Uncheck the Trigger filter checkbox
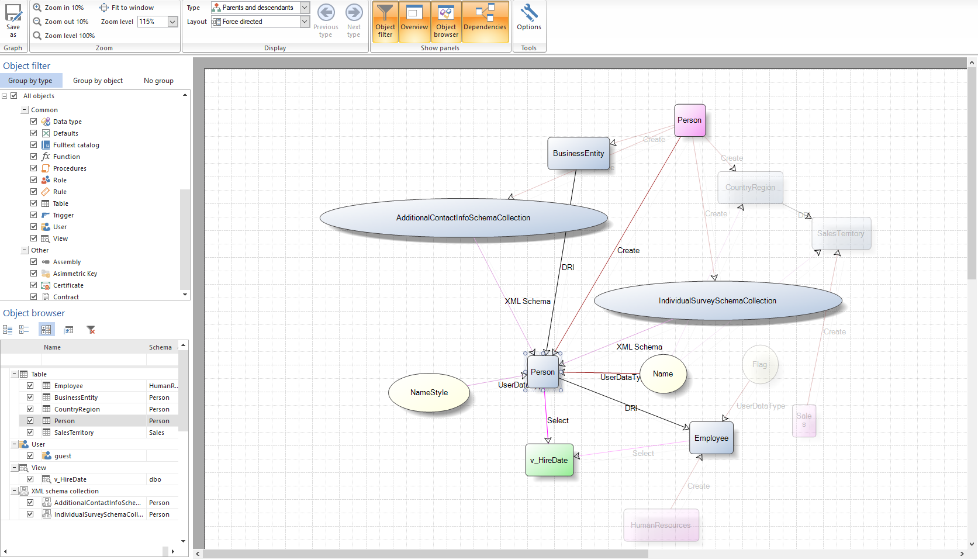The width and height of the screenshot is (978, 560). [34, 215]
